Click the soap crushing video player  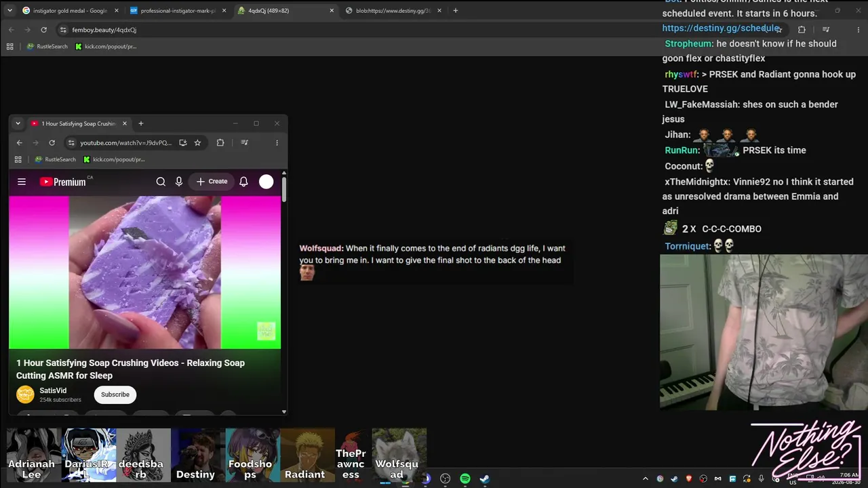(145, 272)
